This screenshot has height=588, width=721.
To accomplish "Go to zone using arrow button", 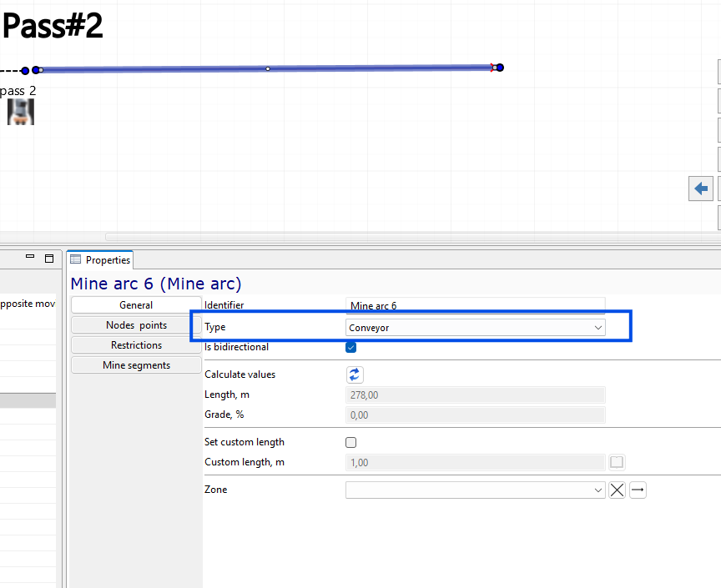I will tap(638, 490).
